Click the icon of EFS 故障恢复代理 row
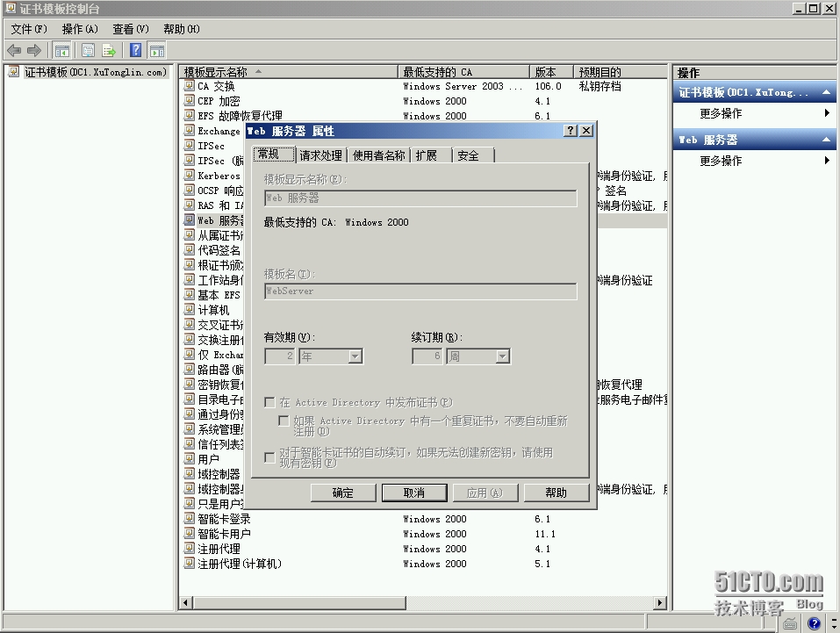This screenshot has height=633, width=840. (189, 115)
